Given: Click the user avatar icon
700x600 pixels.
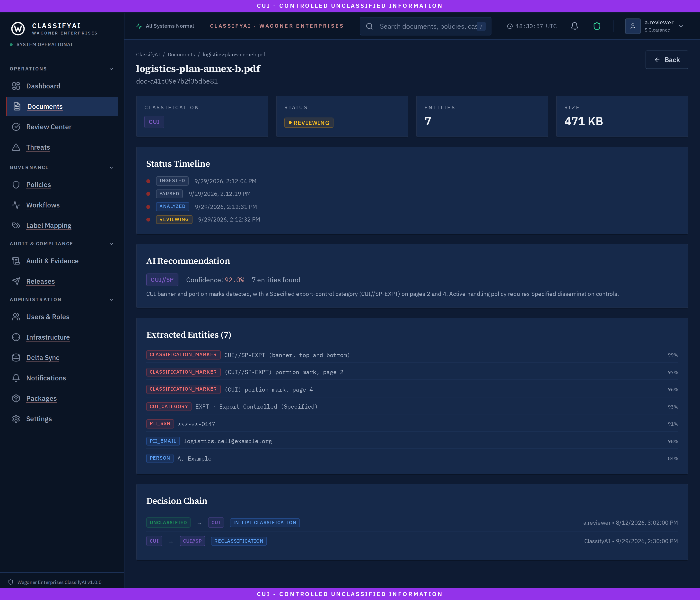Looking at the screenshot, I should pos(633,26).
